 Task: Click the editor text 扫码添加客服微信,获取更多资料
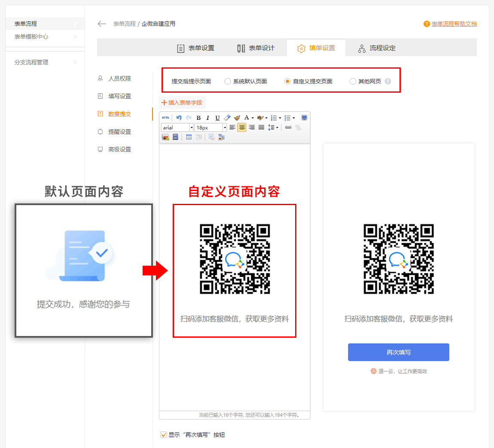click(235, 319)
